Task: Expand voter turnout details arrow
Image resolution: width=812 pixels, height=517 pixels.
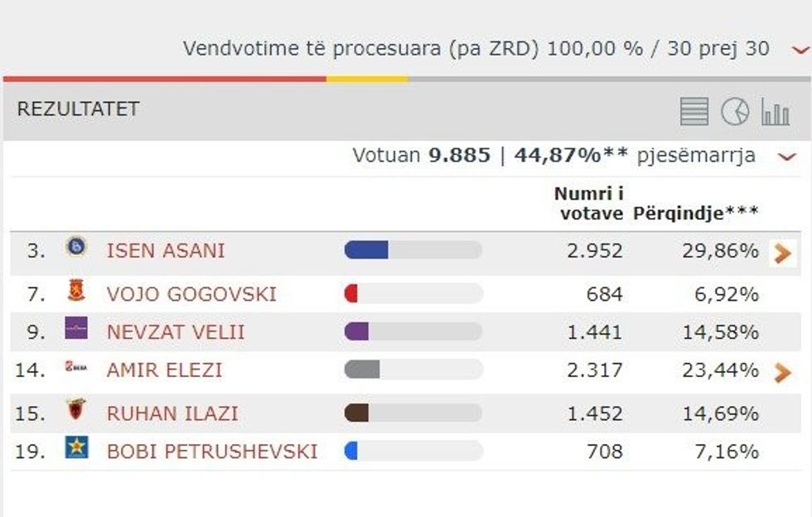Action: (787, 157)
